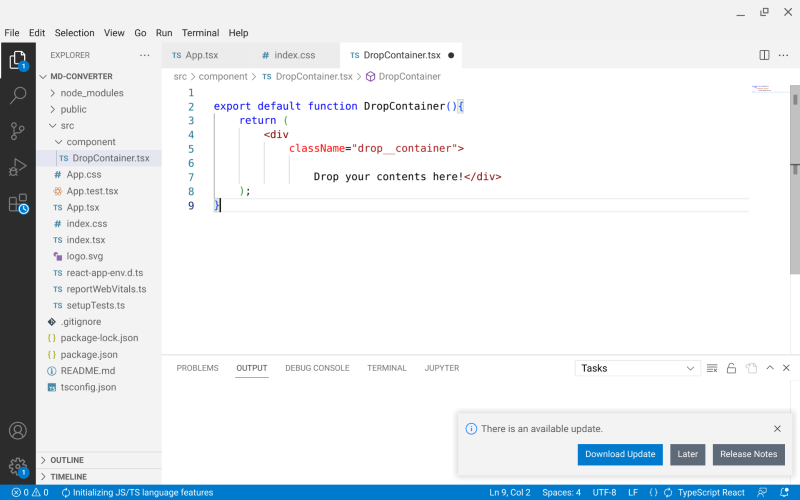This screenshot has width=800, height=500.
Task: Switch to the TERMINAL panel tab
Action: click(x=387, y=368)
